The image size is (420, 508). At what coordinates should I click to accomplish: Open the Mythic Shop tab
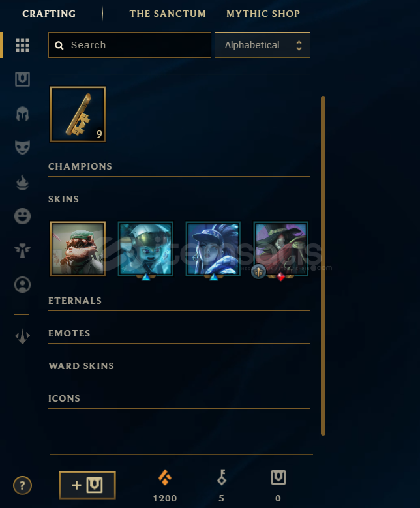click(x=263, y=14)
